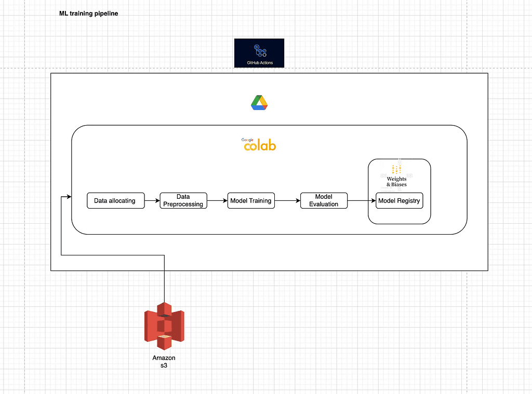This screenshot has width=532, height=394.
Task: Click the Amazon S3 bucket icon
Action: pyautogui.click(x=164, y=324)
